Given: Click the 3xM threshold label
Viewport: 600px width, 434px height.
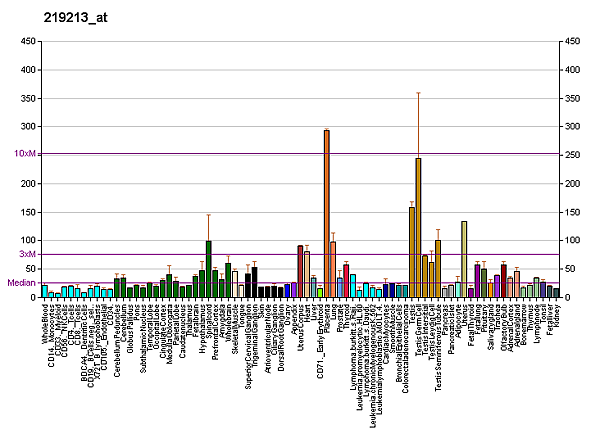Looking at the screenshot, I should pos(28,254).
